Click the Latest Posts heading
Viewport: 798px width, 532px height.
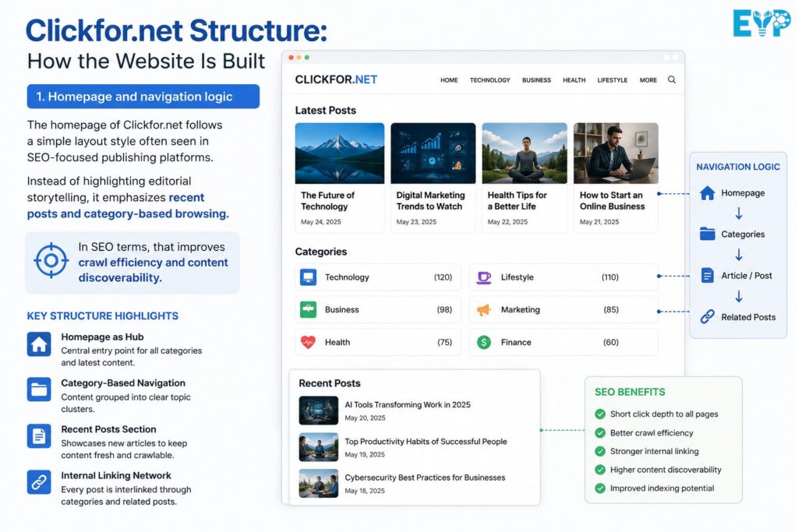coord(325,111)
